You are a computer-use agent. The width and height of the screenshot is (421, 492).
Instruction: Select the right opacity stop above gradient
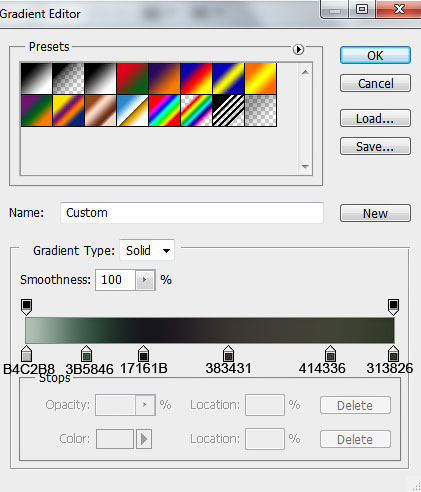click(393, 307)
